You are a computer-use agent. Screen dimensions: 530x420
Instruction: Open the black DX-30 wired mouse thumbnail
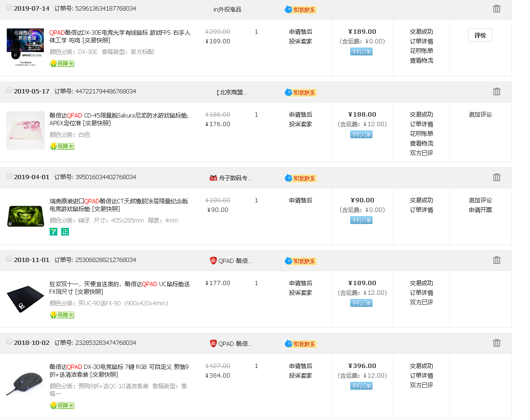pos(26,383)
